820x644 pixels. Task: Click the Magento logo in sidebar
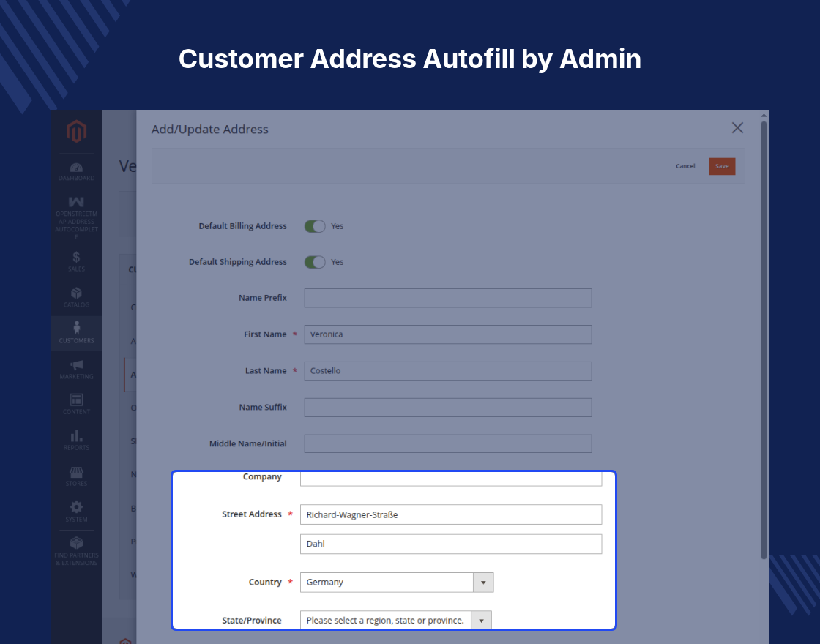tap(76, 131)
